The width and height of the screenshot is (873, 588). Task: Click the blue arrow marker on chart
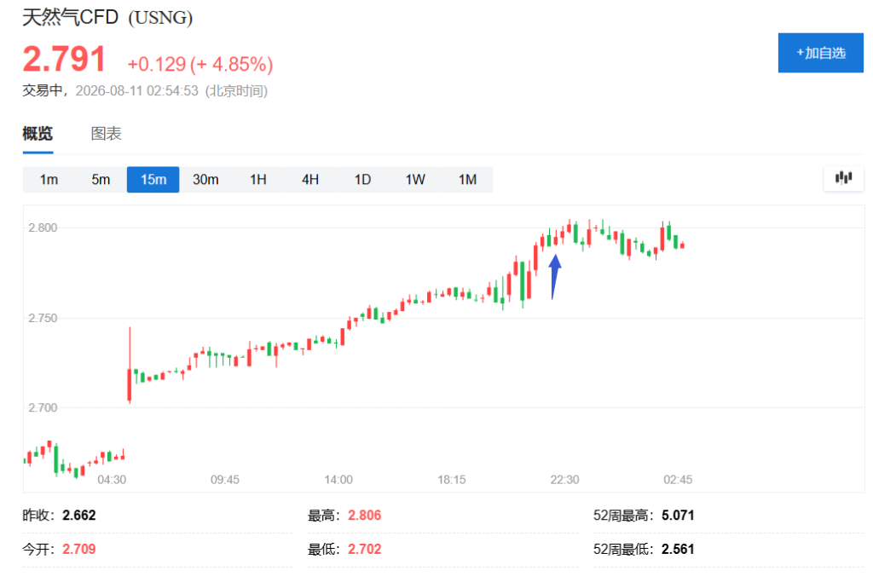554,276
